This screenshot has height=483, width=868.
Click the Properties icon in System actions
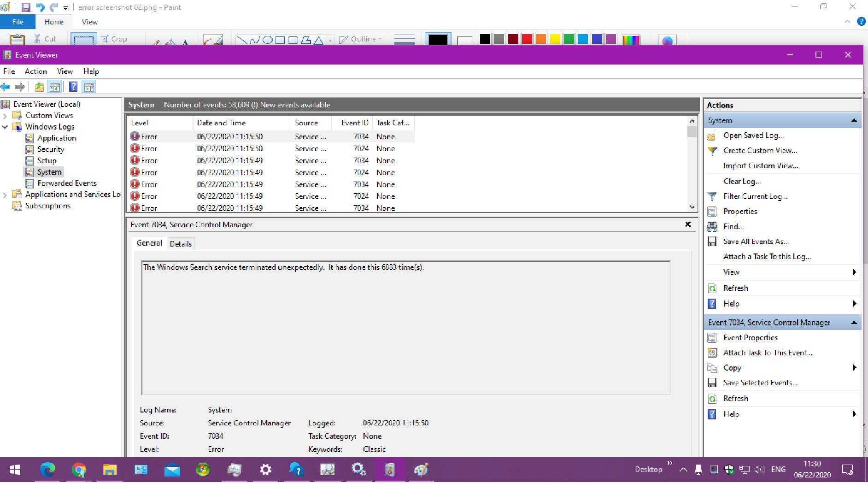[x=712, y=212]
